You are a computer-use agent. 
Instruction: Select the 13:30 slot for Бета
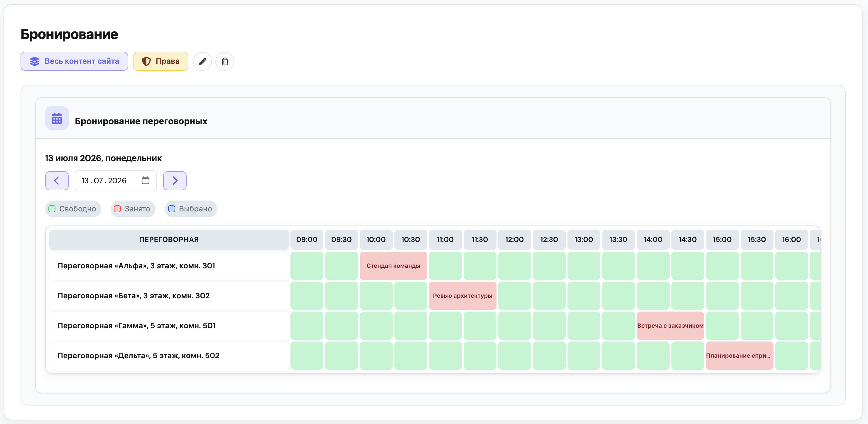click(618, 296)
